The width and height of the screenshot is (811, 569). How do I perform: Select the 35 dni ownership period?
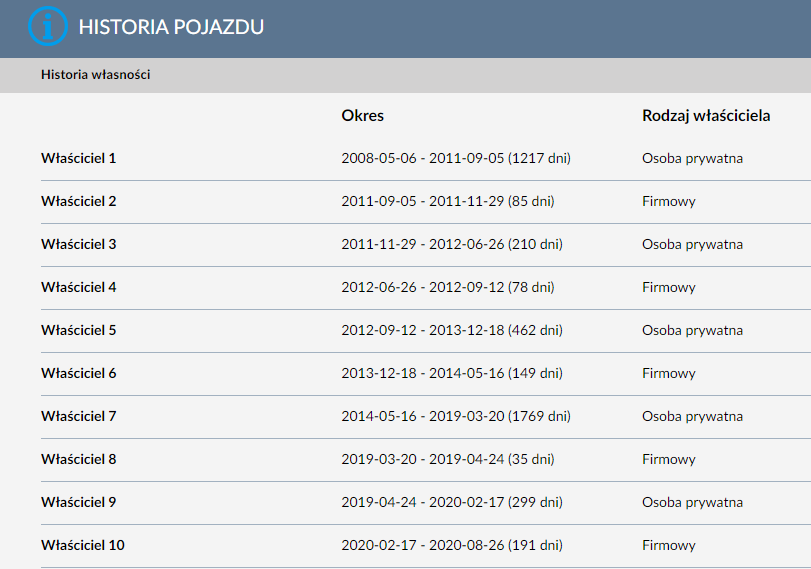(448, 459)
